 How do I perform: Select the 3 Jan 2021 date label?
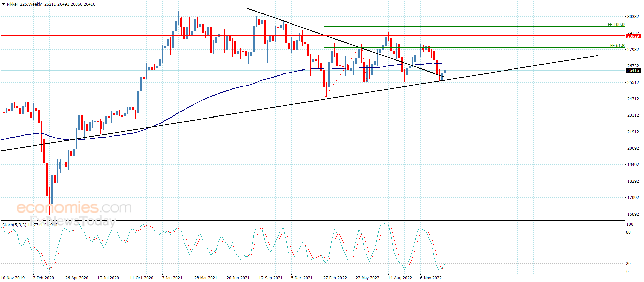tap(172, 278)
